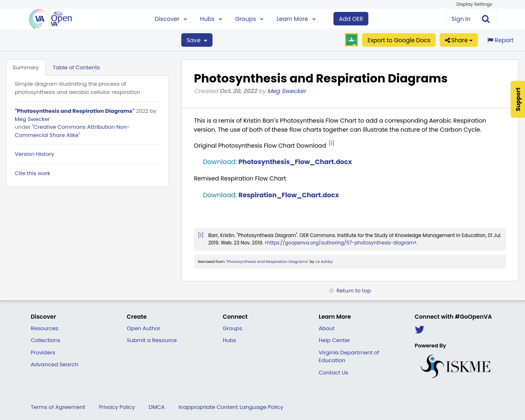The width and height of the screenshot is (525, 420).
Task: Click the Add OER button
Action: click(x=351, y=18)
